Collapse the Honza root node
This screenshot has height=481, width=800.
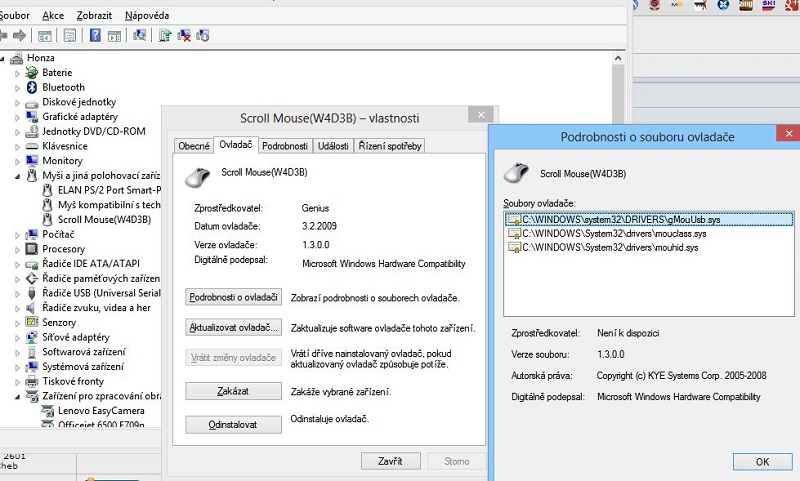(2, 59)
